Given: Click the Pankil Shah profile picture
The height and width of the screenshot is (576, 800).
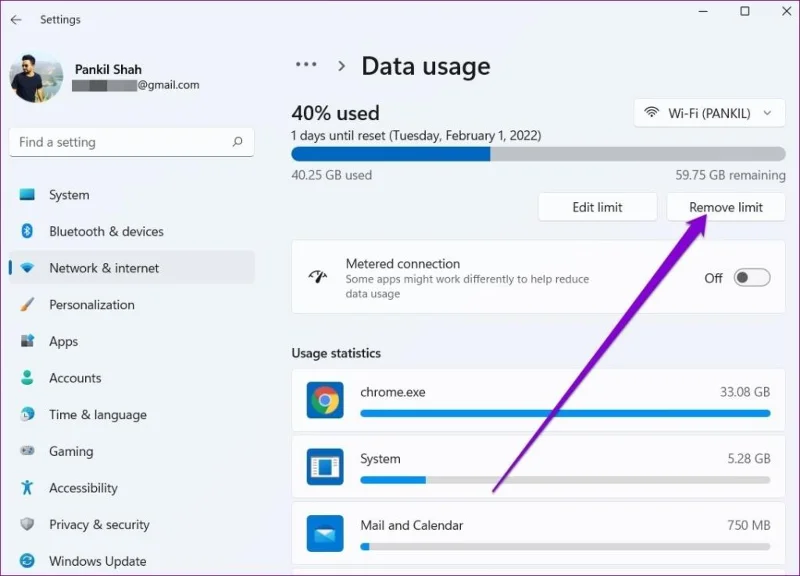Looking at the screenshot, I should pos(36,78).
